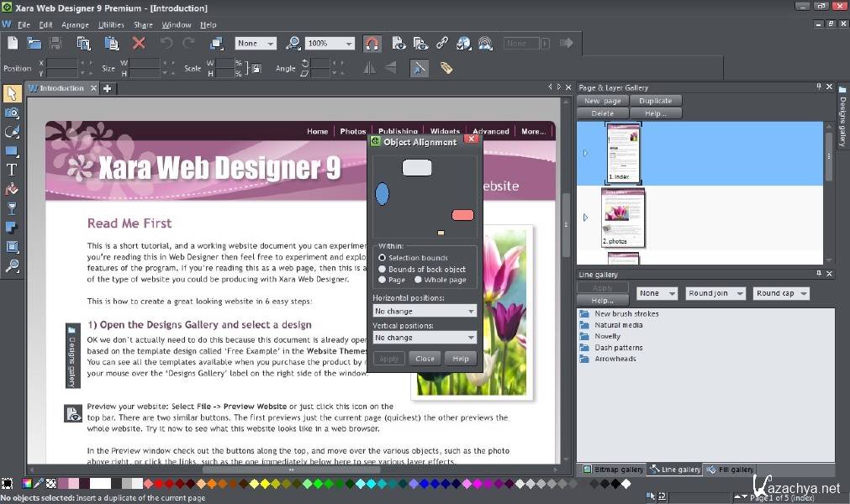Click the Link chain icon in toolbar

tap(441, 43)
